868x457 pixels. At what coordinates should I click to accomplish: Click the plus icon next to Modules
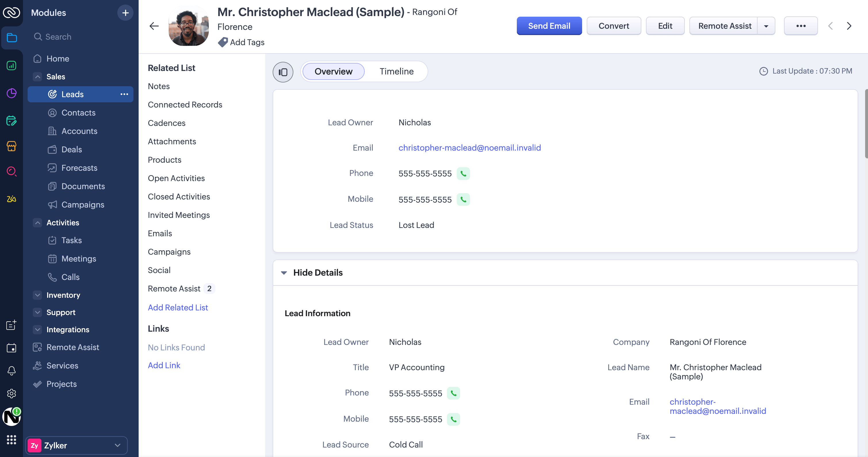(x=125, y=13)
